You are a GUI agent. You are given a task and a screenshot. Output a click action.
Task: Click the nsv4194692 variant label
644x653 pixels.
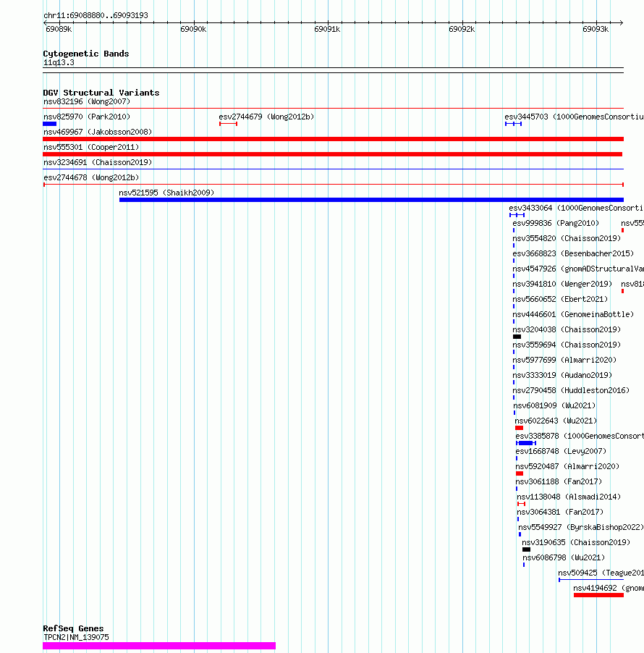[x=609, y=588]
